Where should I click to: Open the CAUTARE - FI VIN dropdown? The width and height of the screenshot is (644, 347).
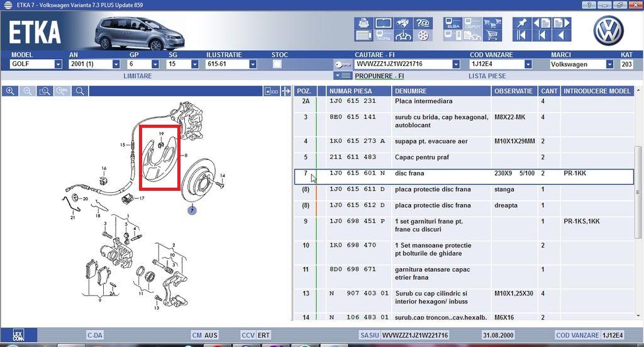pos(456,64)
